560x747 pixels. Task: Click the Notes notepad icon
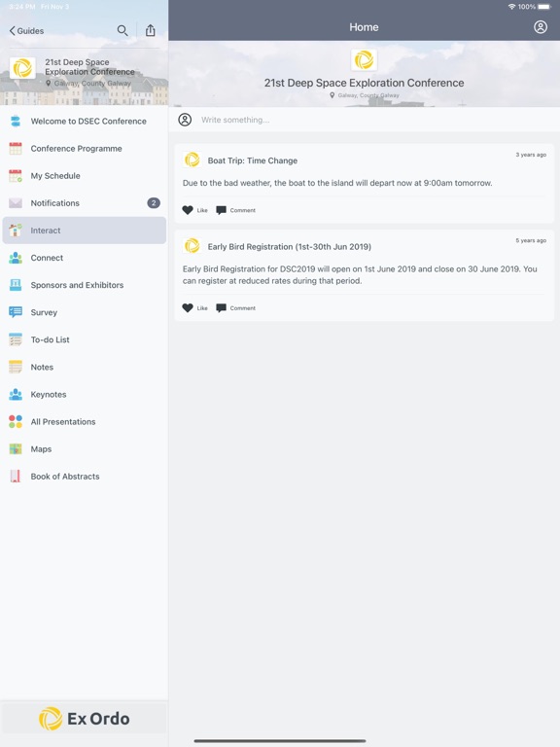coord(16,367)
